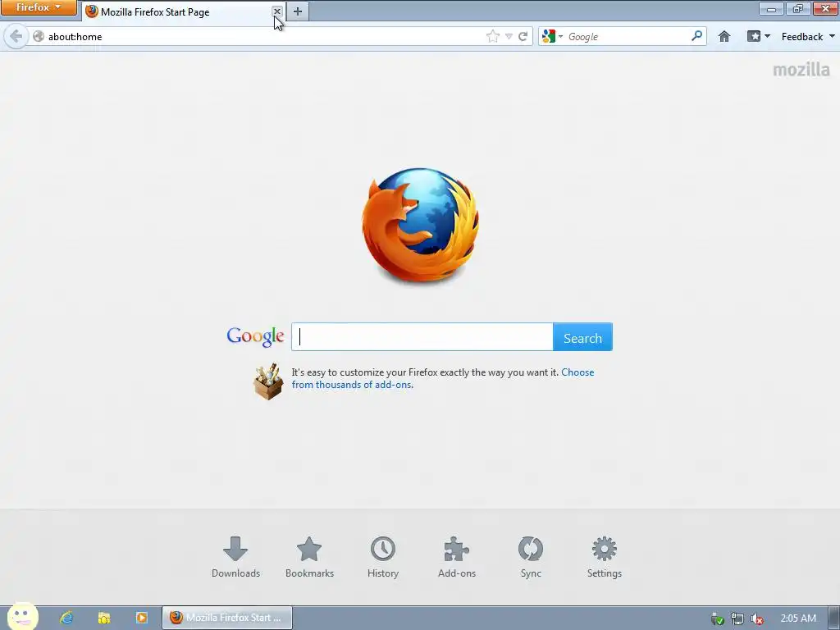This screenshot has width=840, height=630.
Task: Expand the address bar history dropdown arrow
Action: point(509,36)
